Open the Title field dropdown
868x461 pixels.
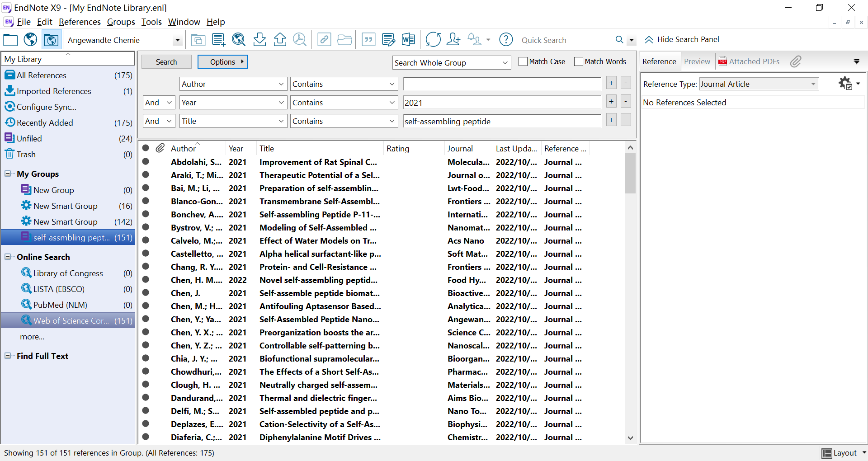tap(233, 121)
